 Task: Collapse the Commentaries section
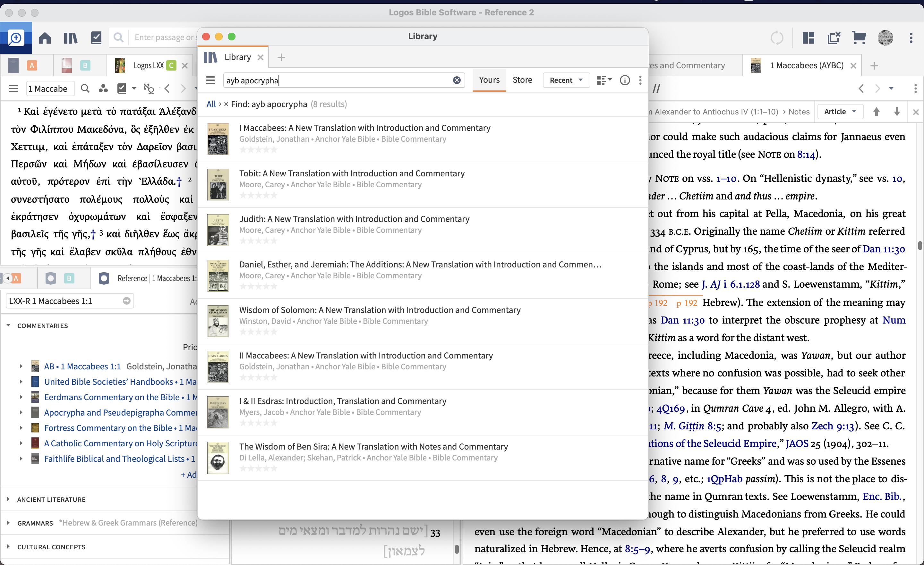8,325
